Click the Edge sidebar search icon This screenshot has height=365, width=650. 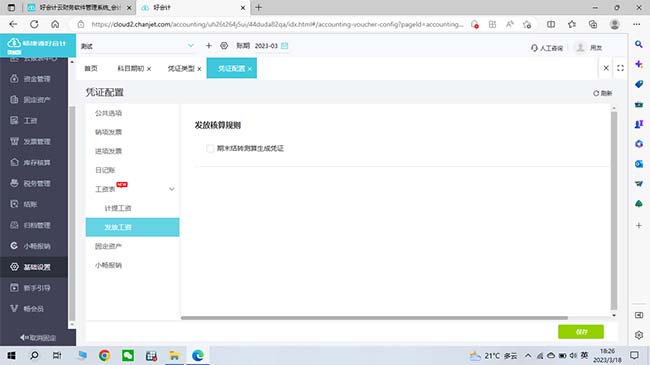(639, 44)
